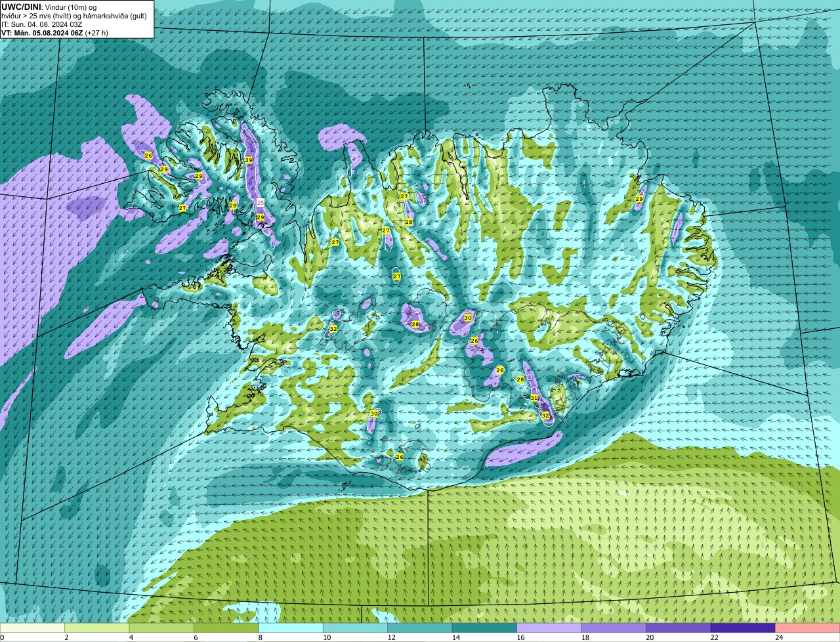
Task: Select valid time 'VT: Mán. 05.08.2024 06Z (+27 h)'
Action: click(x=55, y=33)
